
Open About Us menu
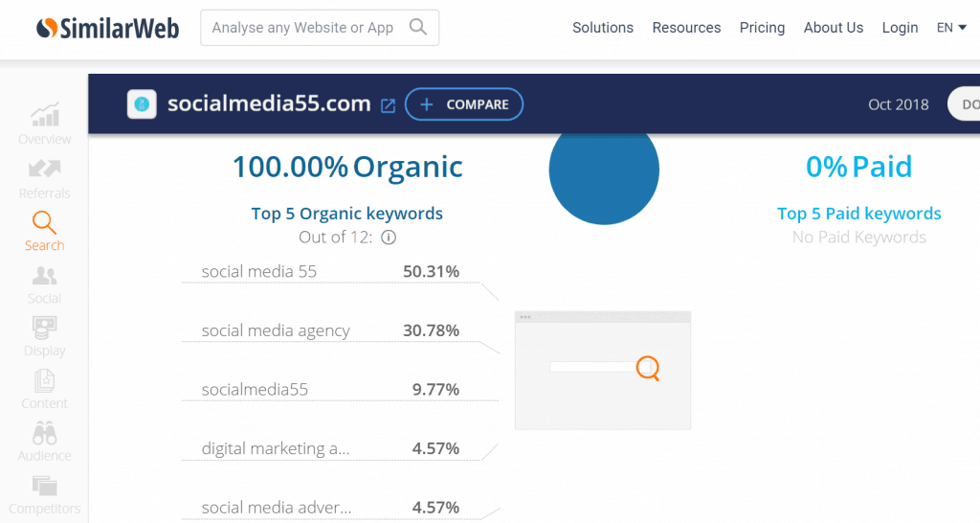834,28
